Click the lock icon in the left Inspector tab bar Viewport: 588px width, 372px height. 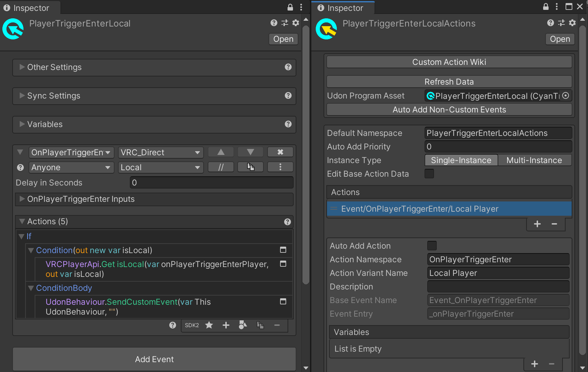point(290,7)
